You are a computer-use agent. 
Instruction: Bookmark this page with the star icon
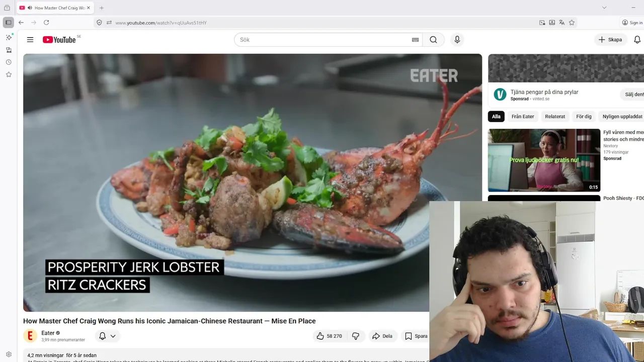[x=572, y=23]
